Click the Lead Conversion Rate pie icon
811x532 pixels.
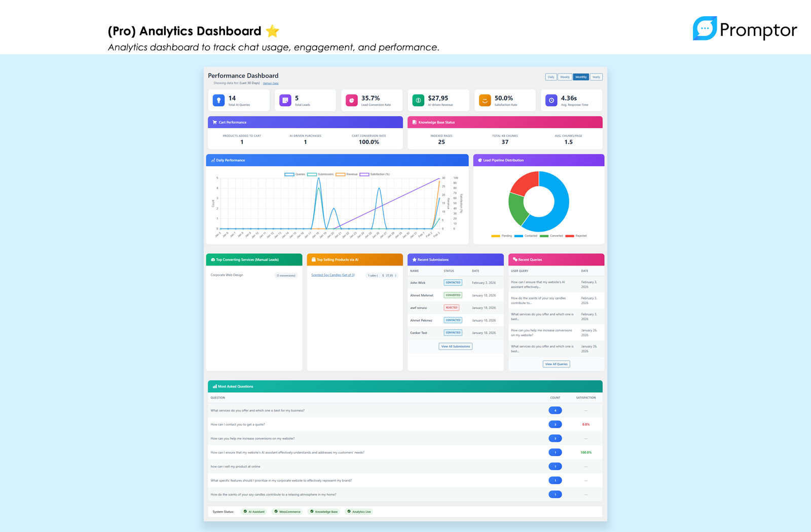352,100
